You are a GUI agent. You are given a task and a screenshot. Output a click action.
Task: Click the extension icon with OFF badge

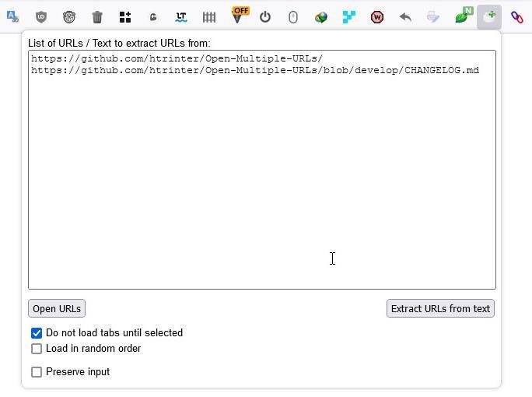tap(240, 16)
